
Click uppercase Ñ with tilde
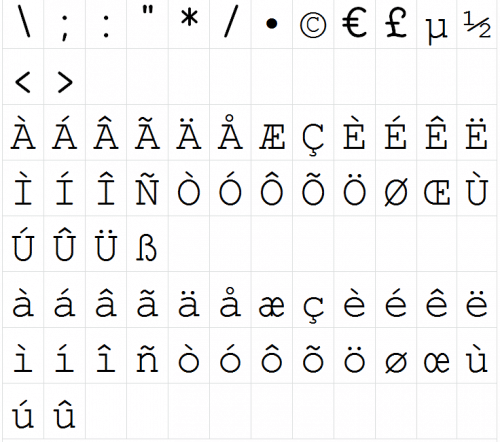pos(147,188)
